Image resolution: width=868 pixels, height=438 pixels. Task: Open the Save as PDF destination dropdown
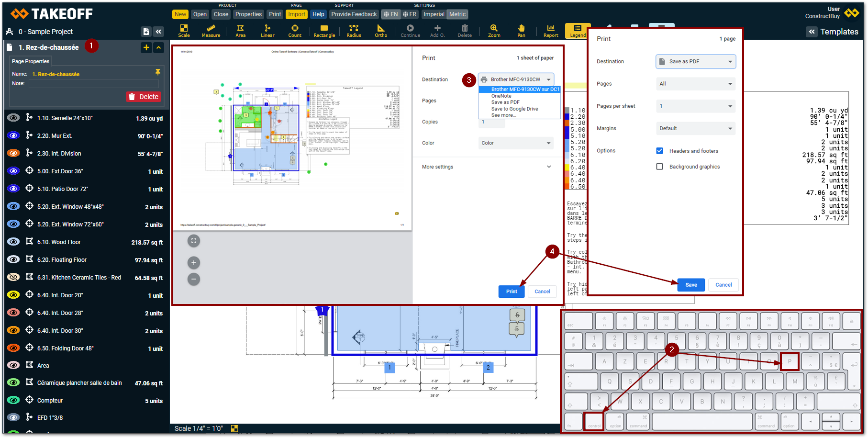pyautogui.click(x=695, y=61)
